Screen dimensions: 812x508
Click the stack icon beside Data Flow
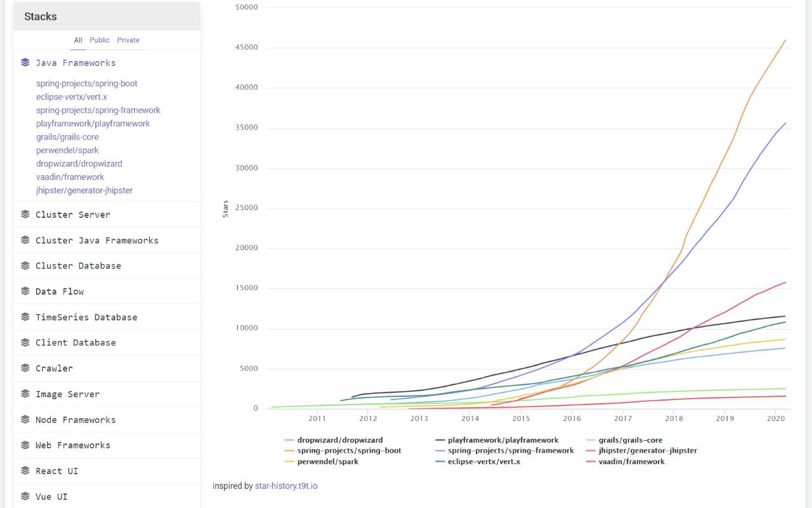(x=25, y=291)
